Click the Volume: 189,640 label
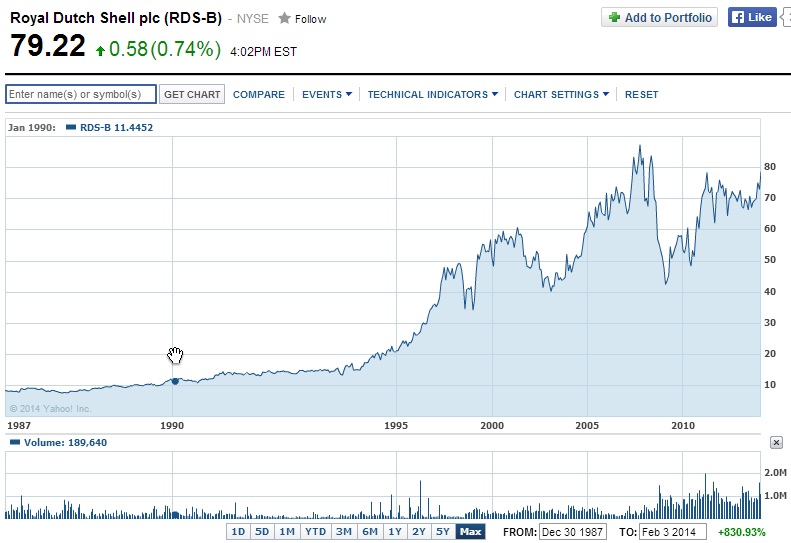 [x=66, y=443]
